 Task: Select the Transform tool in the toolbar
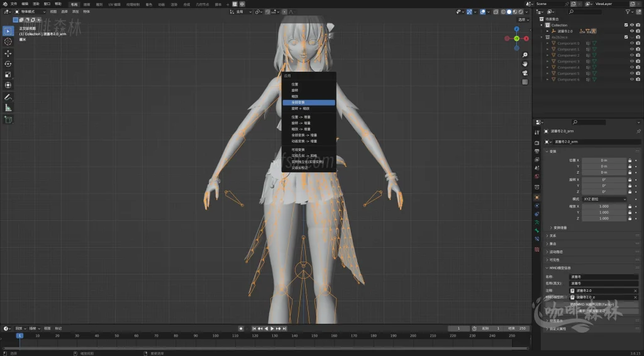(8, 86)
